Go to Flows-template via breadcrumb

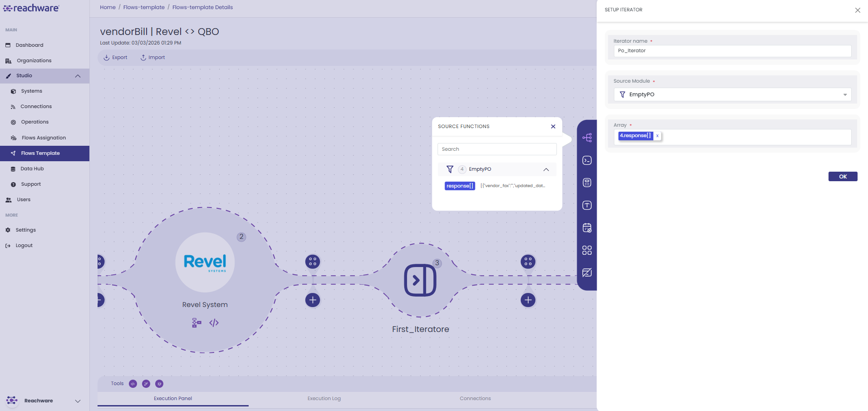point(144,7)
